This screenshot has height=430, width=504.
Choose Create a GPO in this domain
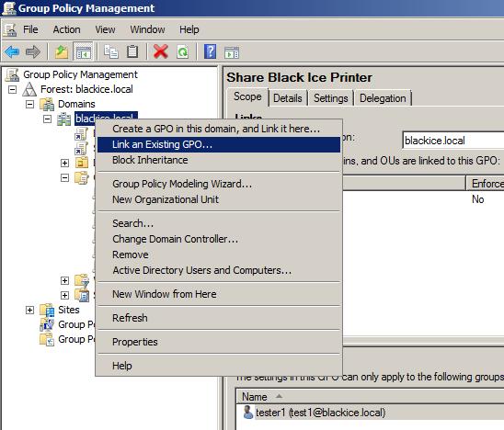(x=219, y=129)
